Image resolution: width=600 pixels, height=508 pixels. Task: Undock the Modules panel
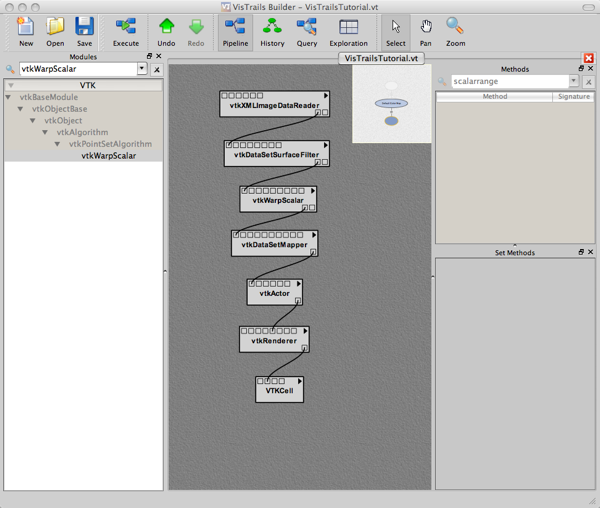coord(149,56)
